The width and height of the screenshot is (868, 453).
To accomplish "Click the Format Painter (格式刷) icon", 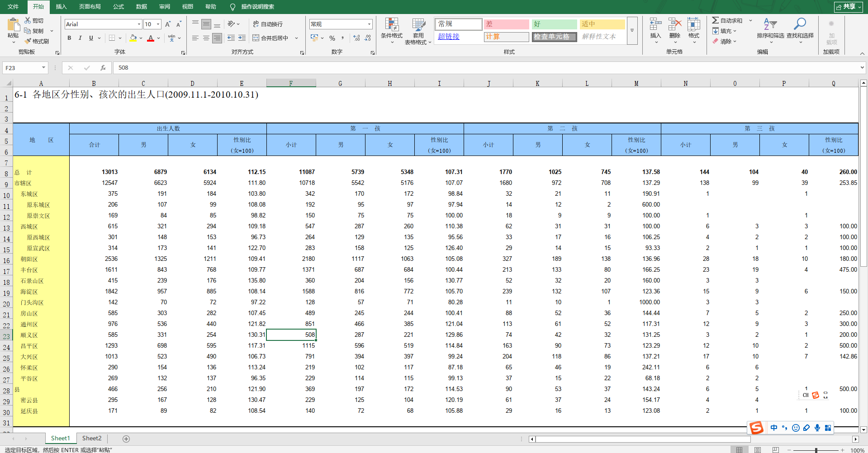I will pos(28,41).
